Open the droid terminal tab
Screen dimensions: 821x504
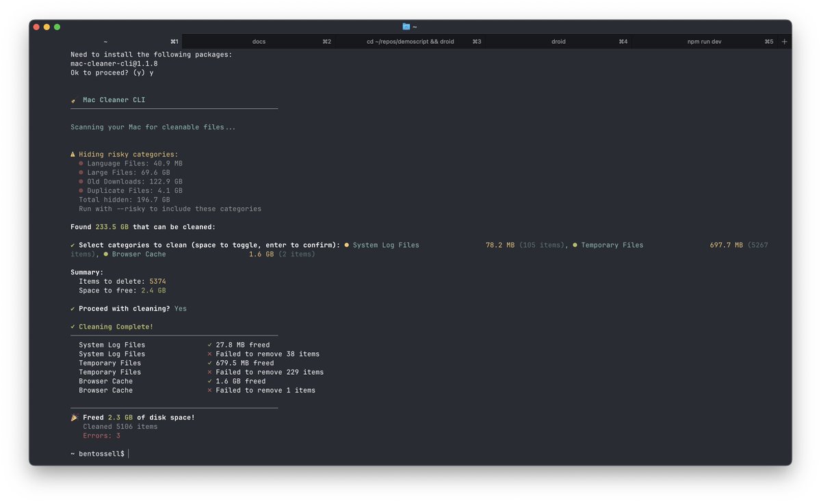pos(558,42)
